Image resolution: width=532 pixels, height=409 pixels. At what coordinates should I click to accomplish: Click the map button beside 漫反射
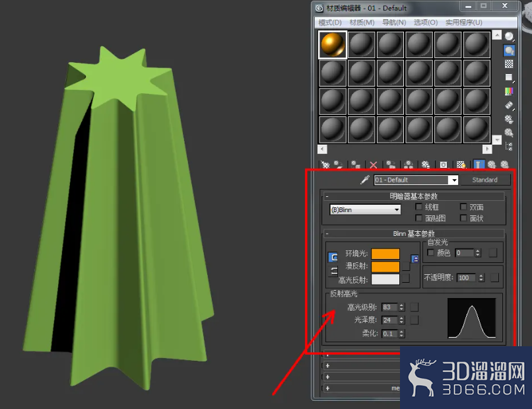point(406,266)
